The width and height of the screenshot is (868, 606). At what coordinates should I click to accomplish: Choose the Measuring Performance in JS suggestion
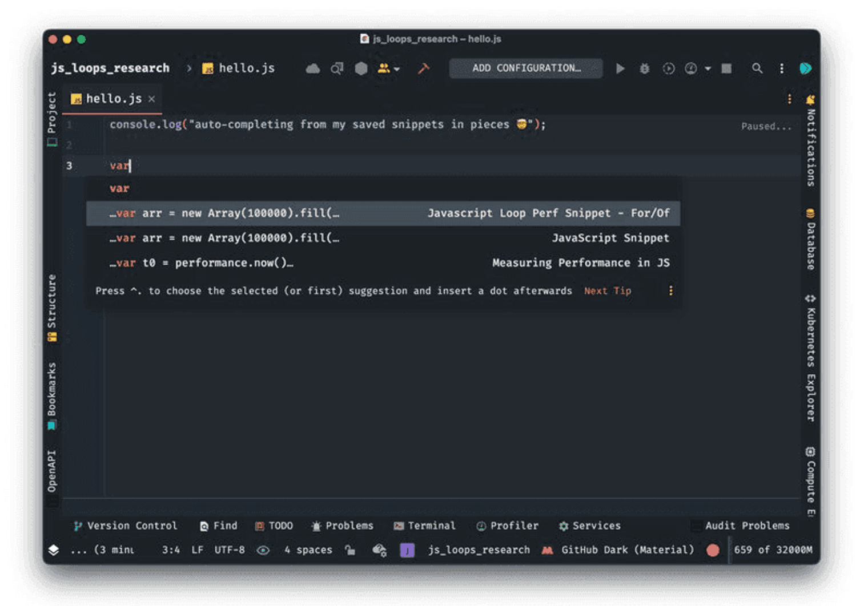[383, 262]
